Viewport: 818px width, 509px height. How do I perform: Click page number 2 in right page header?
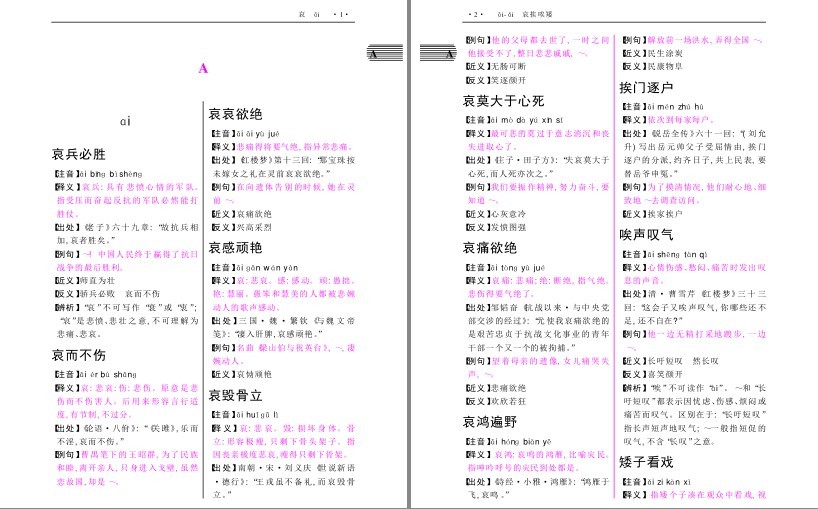coord(476,14)
